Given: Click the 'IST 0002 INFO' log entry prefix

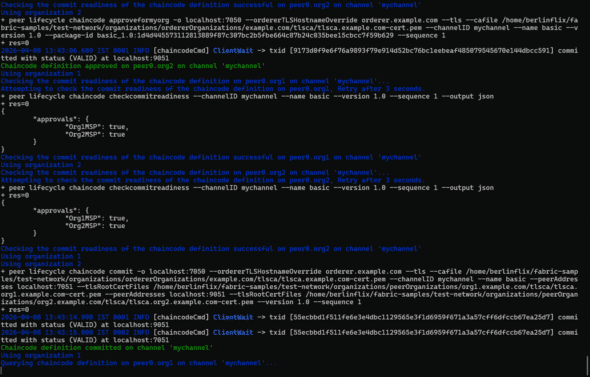Looking at the screenshot, I should click(x=122, y=333).
